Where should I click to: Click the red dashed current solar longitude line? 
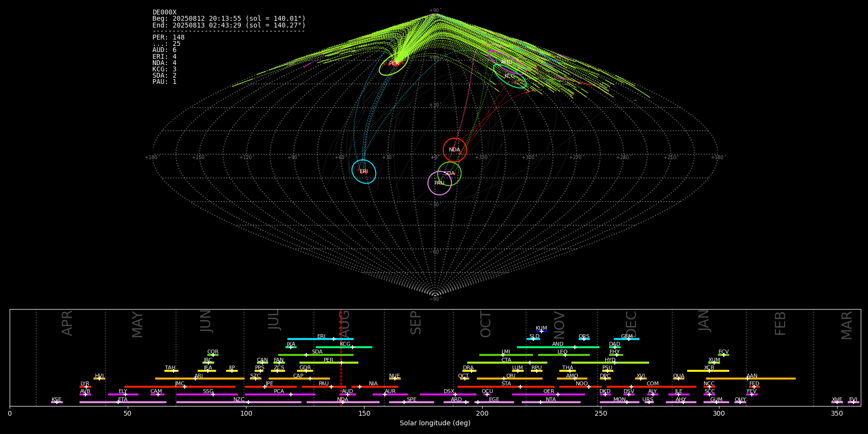coord(341,357)
